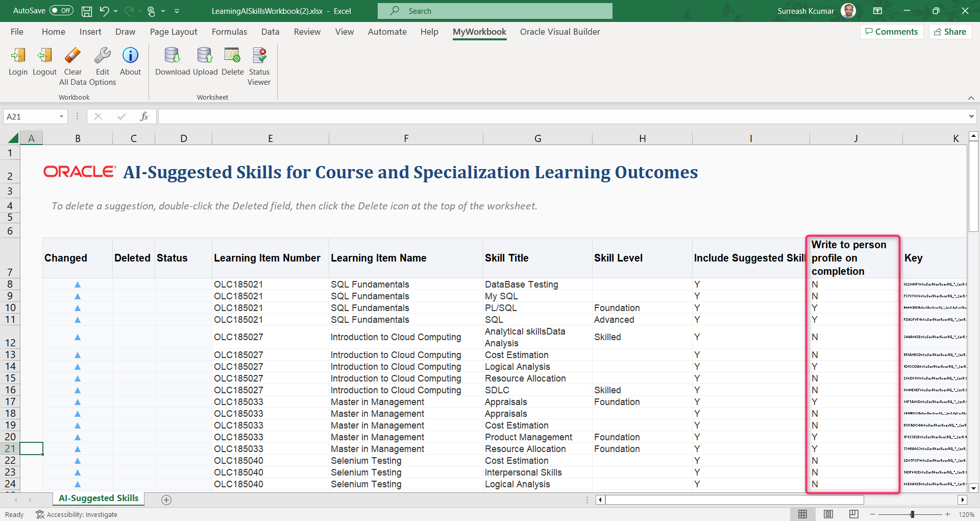Open Edit Options wrench icon
980x521 pixels.
pyautogui.click(x=103, y=56)
